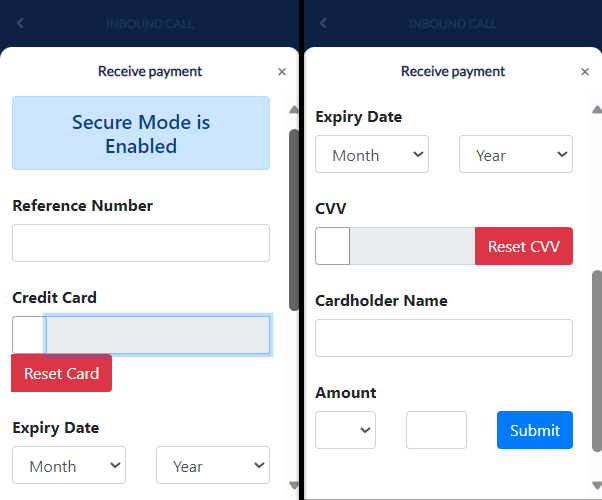Click the scroll up arrow in the right panel
Screen dimensions: 602x500
[597, 110]
